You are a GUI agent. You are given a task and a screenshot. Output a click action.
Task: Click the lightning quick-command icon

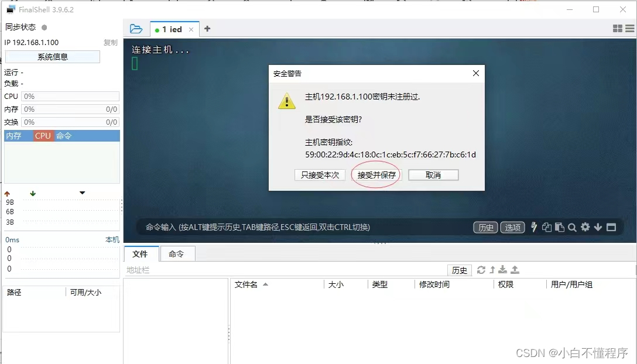pyautogui.click(x=534, y=228)
